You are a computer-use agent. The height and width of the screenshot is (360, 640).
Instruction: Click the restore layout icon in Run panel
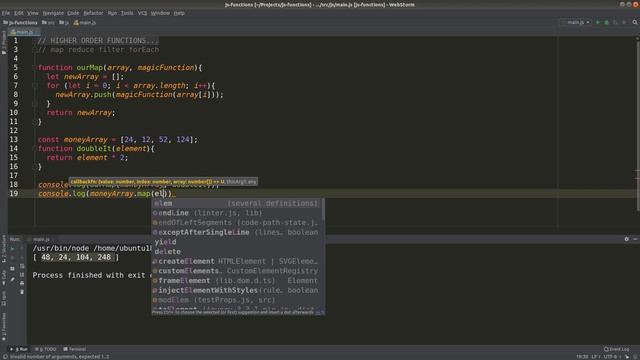click(x=12, y=269)
